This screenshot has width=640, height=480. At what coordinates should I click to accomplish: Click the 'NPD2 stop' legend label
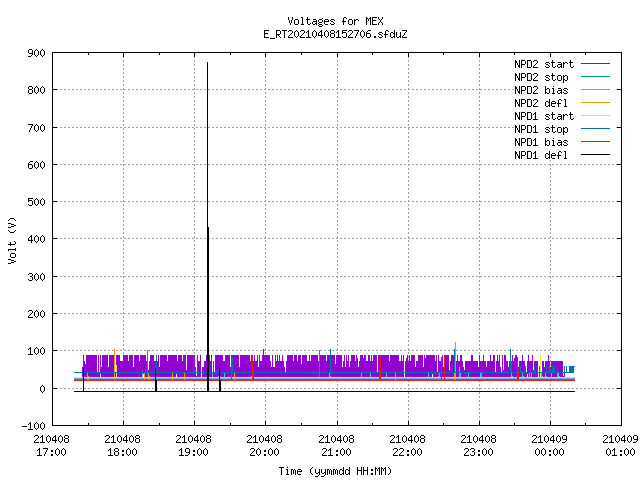[x=541, y=77]
